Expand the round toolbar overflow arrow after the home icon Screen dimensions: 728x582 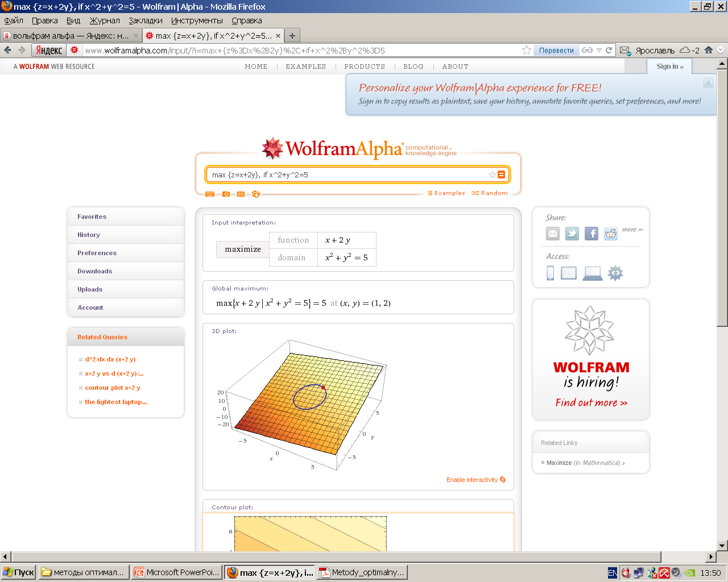(x=721, y=50)
